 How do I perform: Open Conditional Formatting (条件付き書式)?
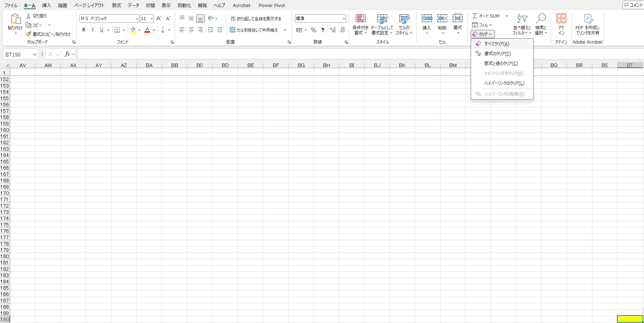point(360,25)
